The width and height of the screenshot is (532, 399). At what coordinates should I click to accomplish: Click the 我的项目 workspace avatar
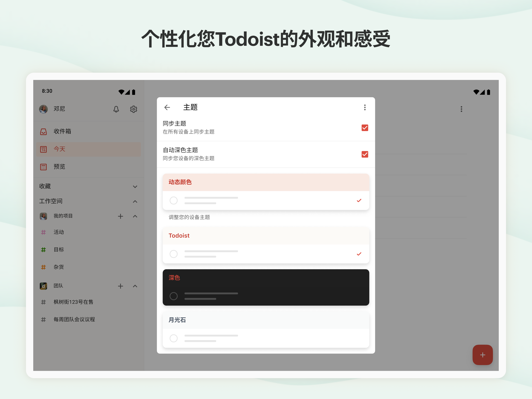(43, 216)
